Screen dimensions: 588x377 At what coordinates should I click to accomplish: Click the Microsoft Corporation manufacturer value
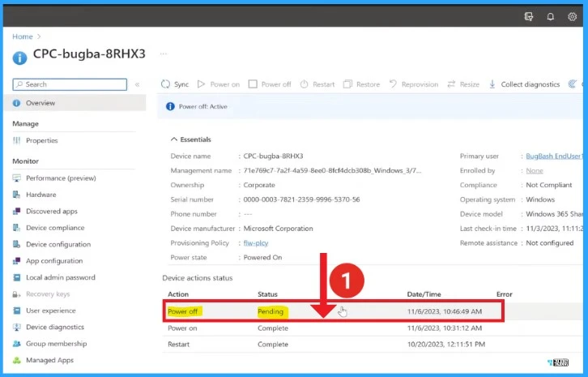point(278,229)
